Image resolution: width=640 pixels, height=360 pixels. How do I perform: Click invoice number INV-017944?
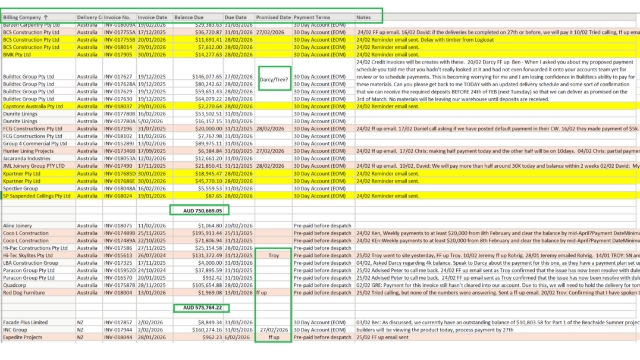pyautogui.click(x=119, y=330)
